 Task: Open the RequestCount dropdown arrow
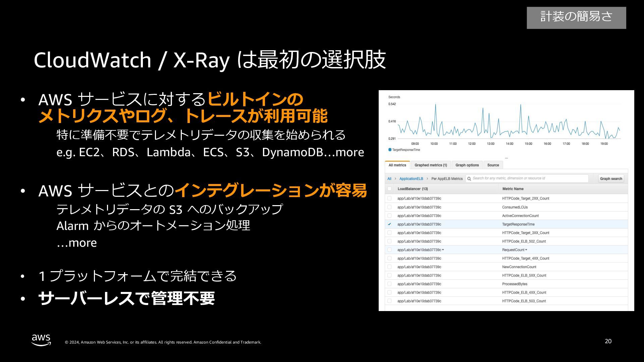(x=526, y=250)
